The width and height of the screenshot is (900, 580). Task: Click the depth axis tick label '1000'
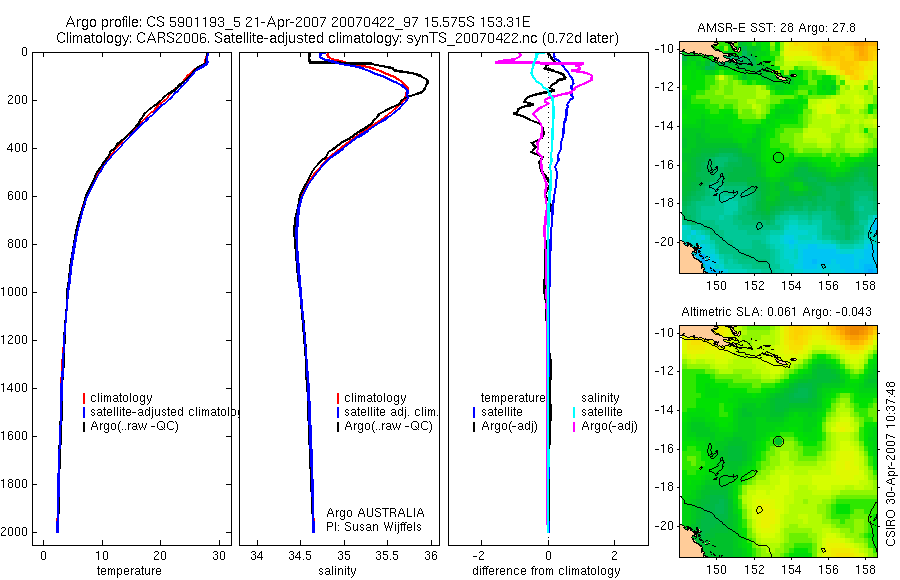15,292
